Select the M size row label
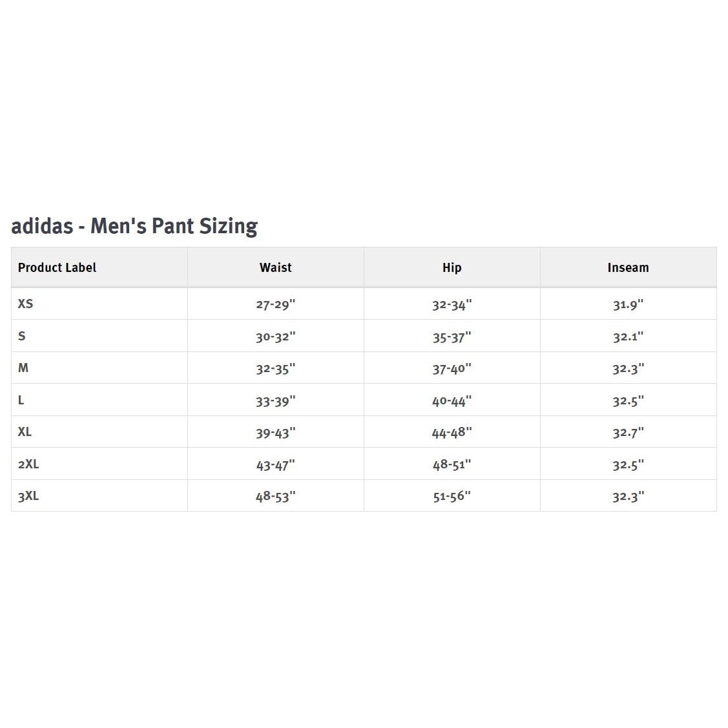This screenshot has width=728, height=728. click(x=23, y=368)
